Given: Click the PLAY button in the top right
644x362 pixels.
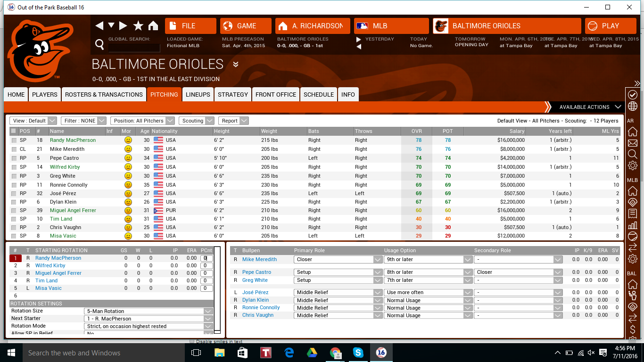Looking at the screenshot, I should pyautogui.click(x=611, y=25).
